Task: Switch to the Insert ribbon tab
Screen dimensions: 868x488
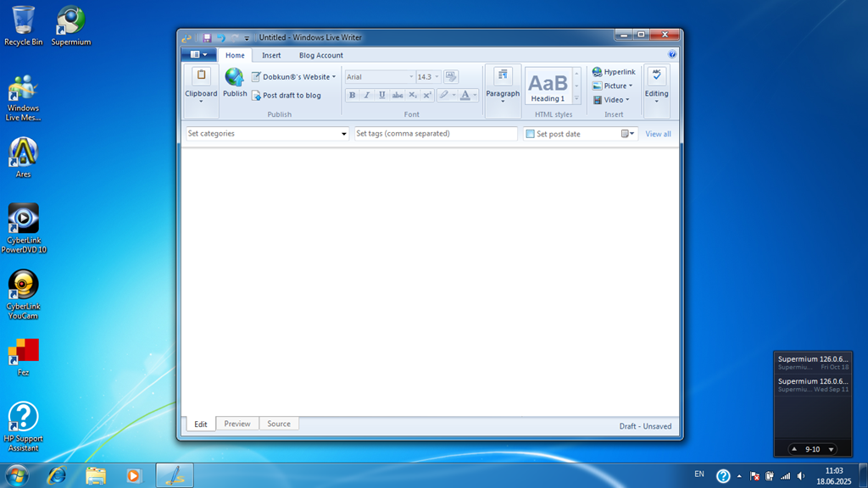Action: click(x=271, y=55)
